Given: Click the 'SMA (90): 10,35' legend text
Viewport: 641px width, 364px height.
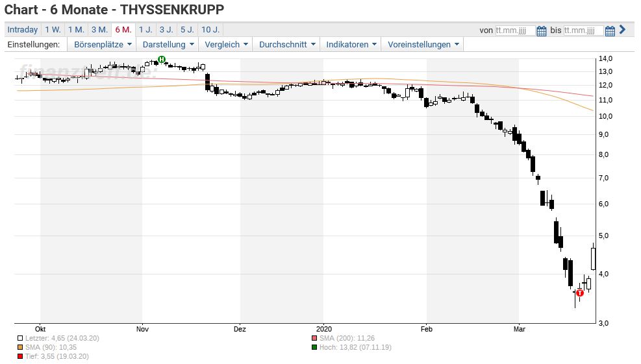Looking at the screenshot, I should click(51, 347).
